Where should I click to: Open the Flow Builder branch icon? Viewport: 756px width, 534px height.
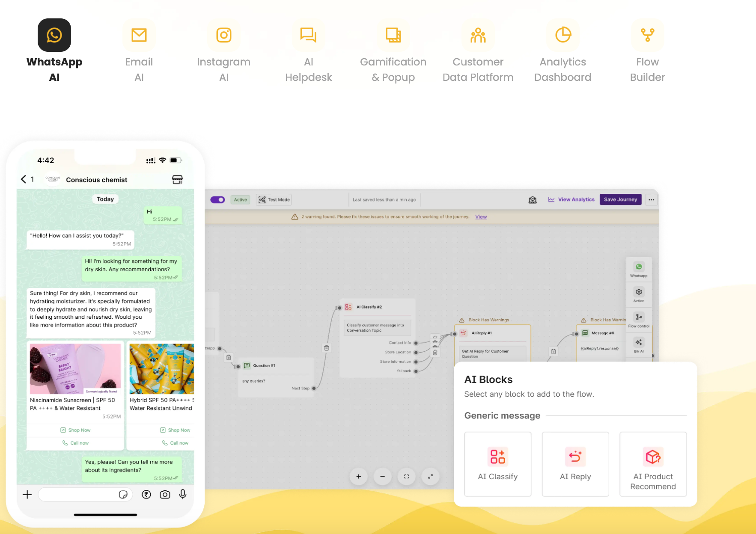click(x=647, y=35)
